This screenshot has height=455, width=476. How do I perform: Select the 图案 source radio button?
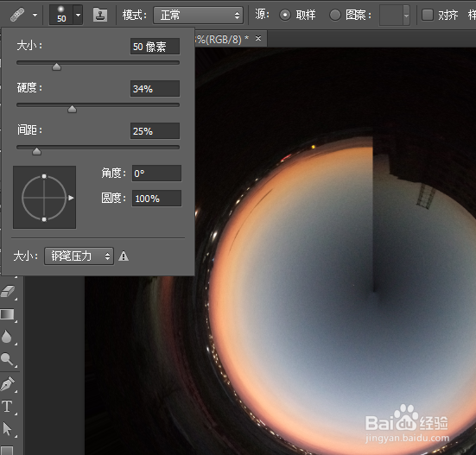pos(335,15)
